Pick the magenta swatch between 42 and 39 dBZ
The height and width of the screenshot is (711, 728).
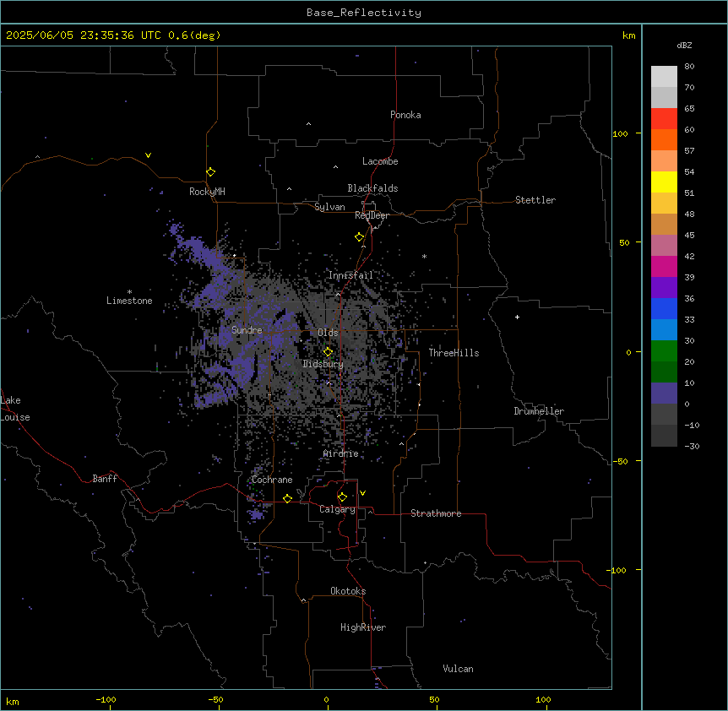click(x=664, y=266)
